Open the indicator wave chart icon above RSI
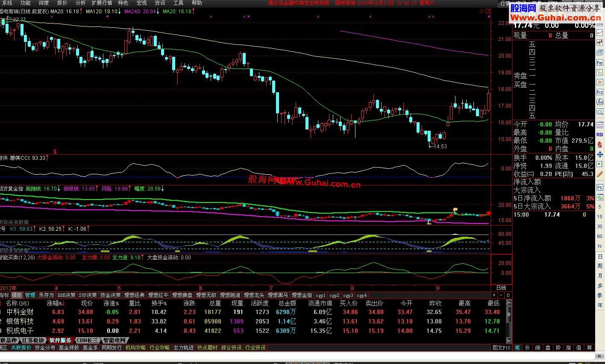Screen dimensions: 605x364 (x=600, y=125)
